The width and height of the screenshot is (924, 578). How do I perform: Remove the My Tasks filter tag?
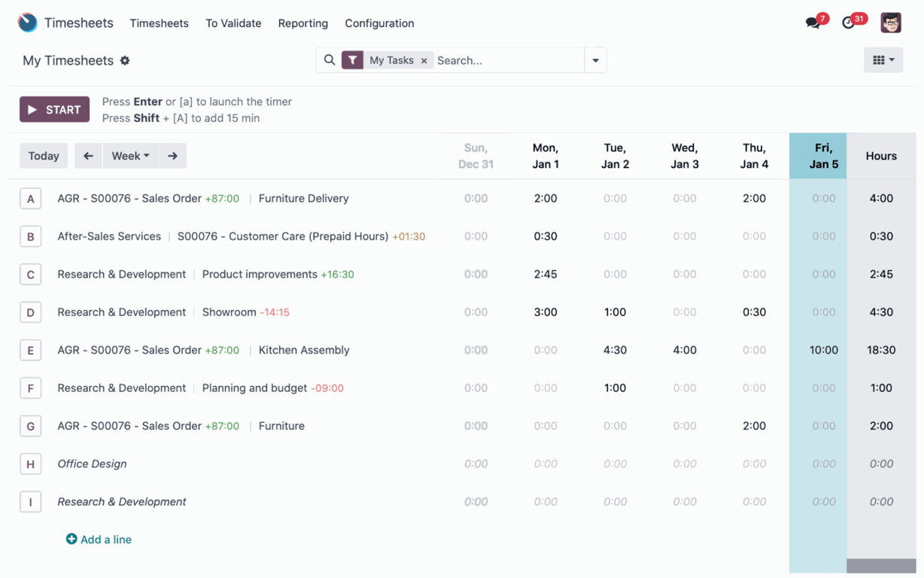pyautogui.click(x=424, y=59)
